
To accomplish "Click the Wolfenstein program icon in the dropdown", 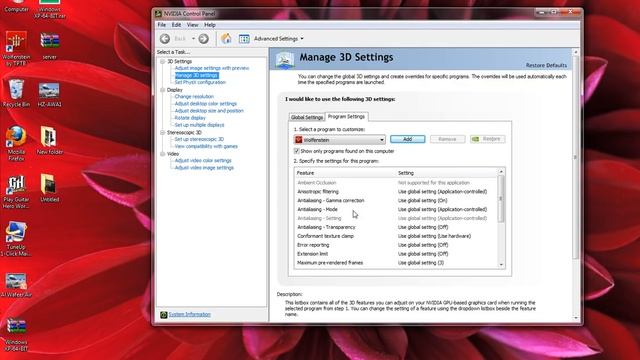I will pyautogui.click(x=299, y=140).
